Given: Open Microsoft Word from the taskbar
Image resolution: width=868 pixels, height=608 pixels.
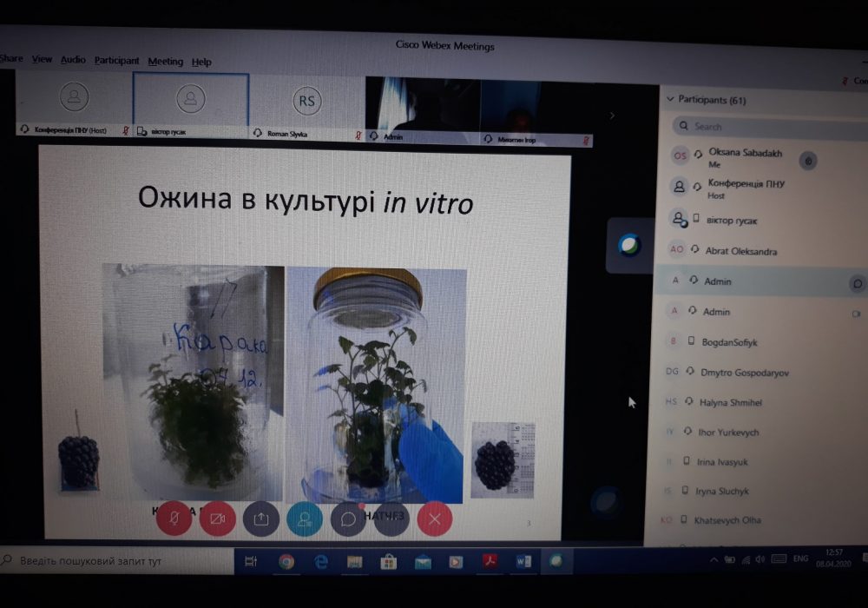Looking at the screenshot, I should 523,562.
